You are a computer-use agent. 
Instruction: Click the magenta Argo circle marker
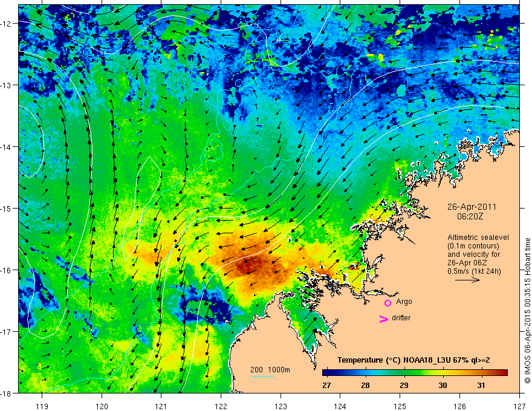pyautogui.click(x=388, y=303)
